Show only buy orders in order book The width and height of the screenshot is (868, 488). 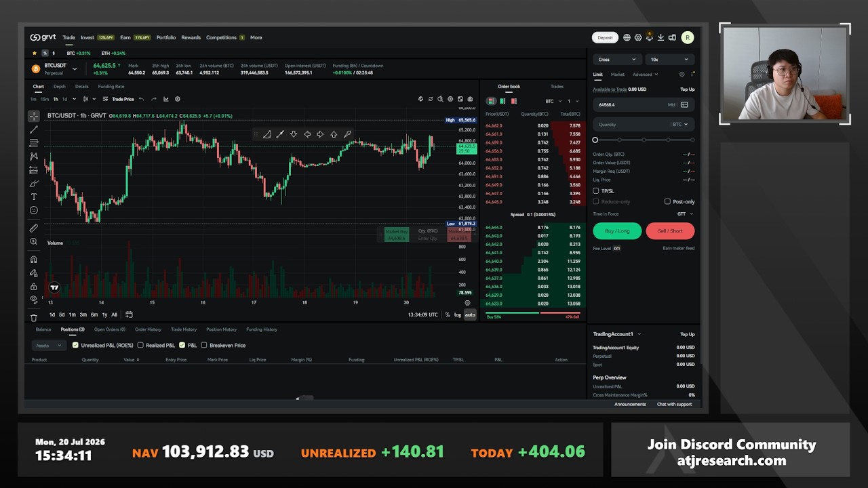point(502,101)
